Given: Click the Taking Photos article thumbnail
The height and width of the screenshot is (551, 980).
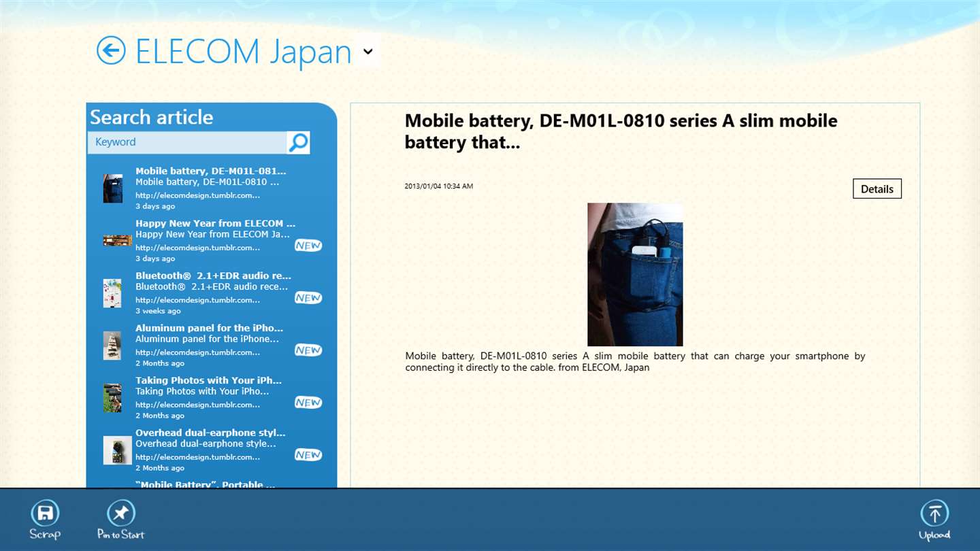Looking at the screenshot, I should click(x=112, y=398).
